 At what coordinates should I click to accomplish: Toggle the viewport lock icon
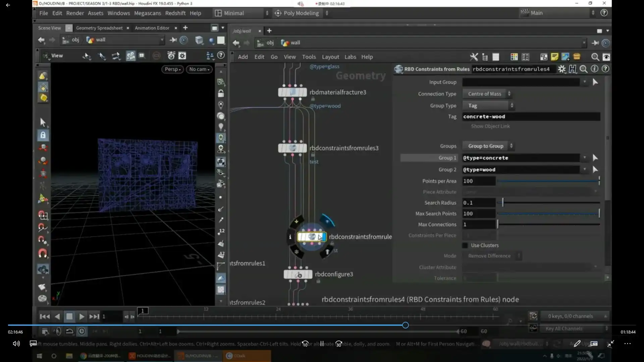[221, 93]
